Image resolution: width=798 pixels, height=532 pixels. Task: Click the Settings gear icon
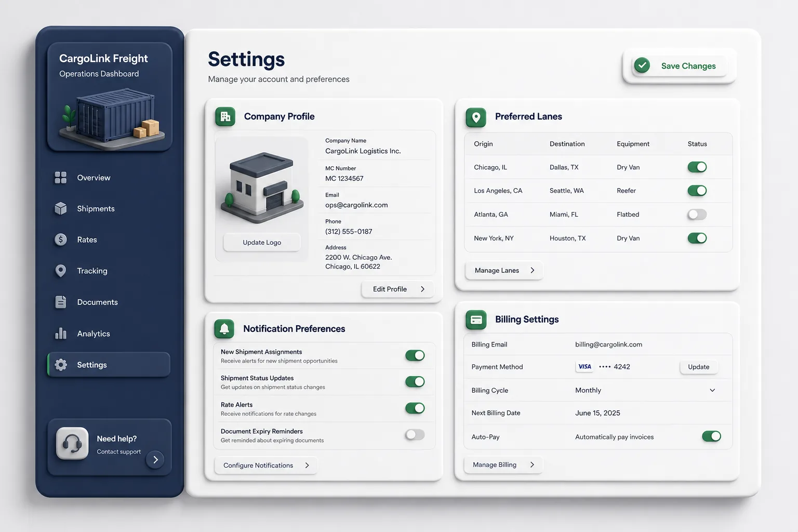point(61,365)
